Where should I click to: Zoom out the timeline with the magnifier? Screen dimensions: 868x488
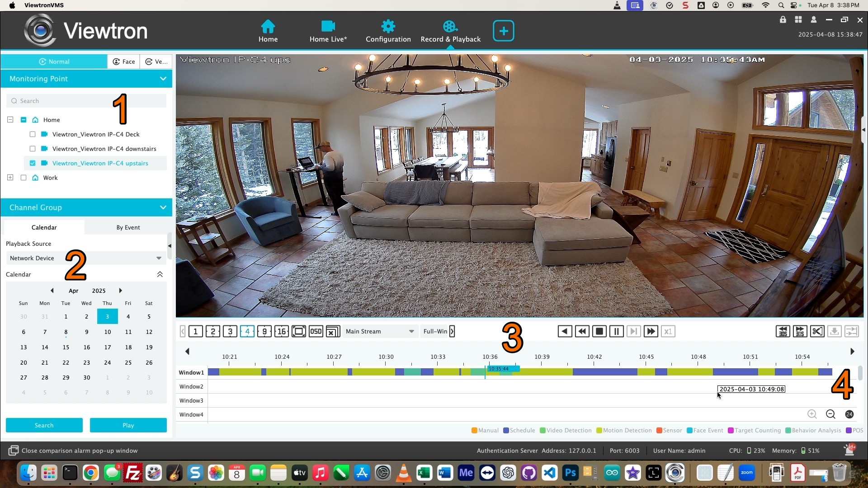tap(830, 414)
